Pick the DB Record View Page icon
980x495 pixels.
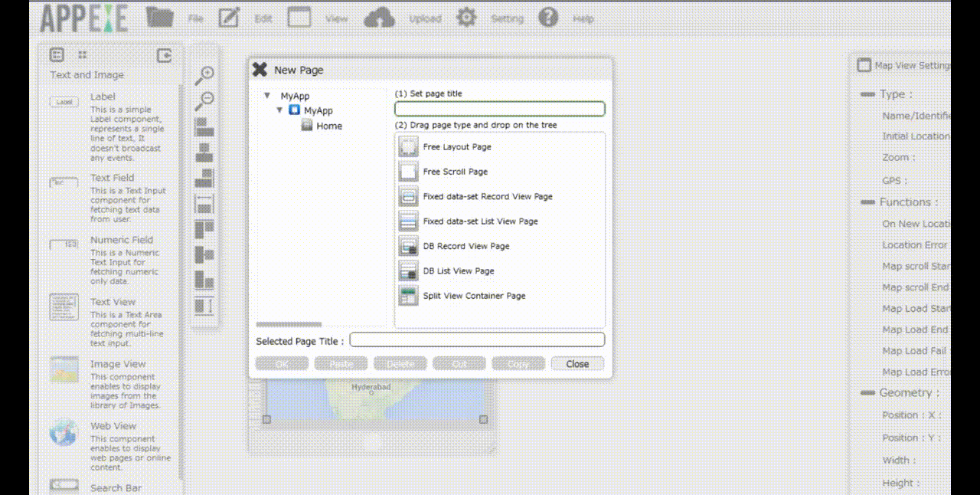[409, 246]
